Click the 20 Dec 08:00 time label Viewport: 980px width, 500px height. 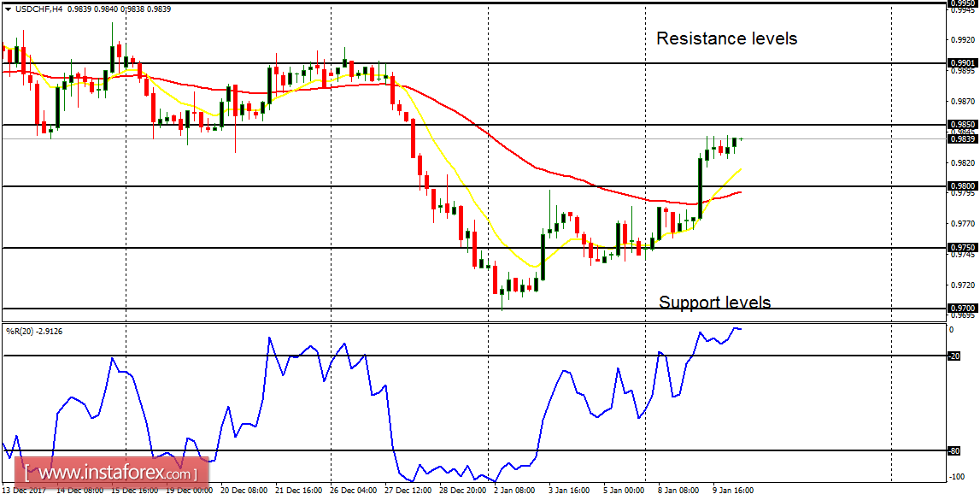(x=244, y=491)
